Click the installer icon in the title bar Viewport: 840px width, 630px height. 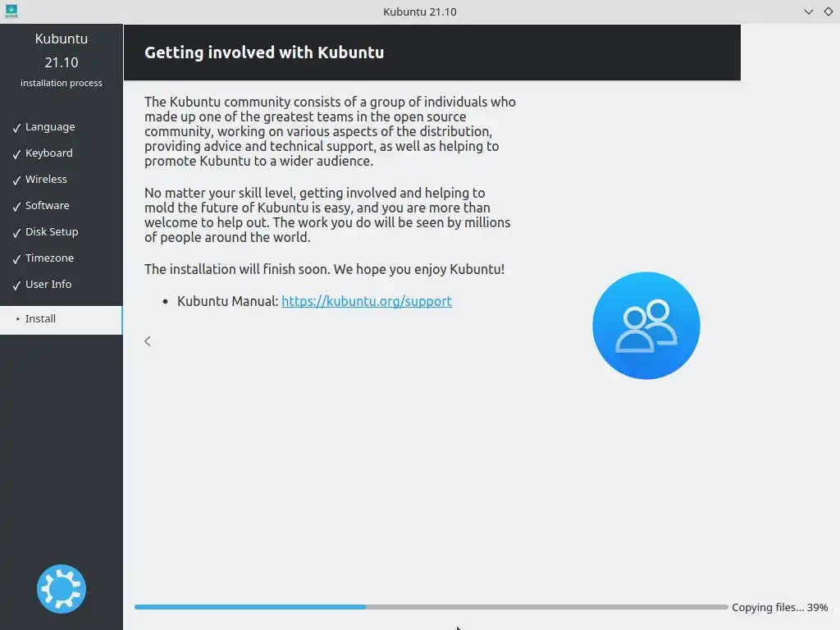(11, 11)
